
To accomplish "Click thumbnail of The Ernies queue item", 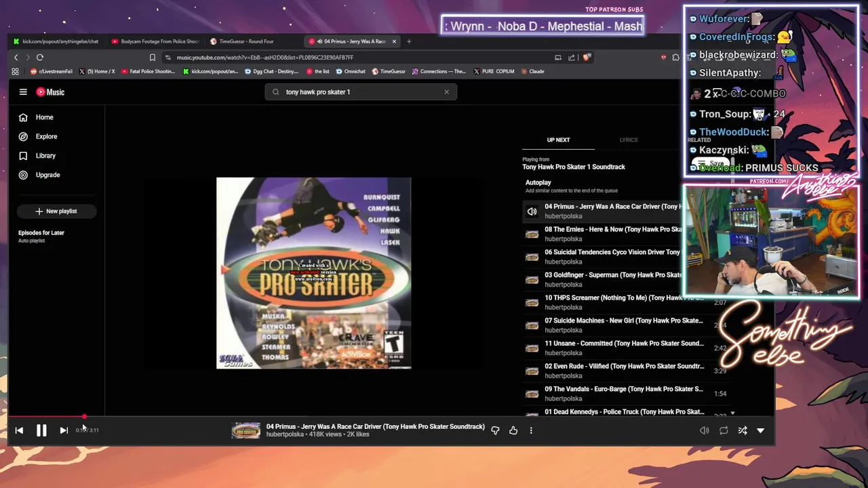I will (532, 234).
